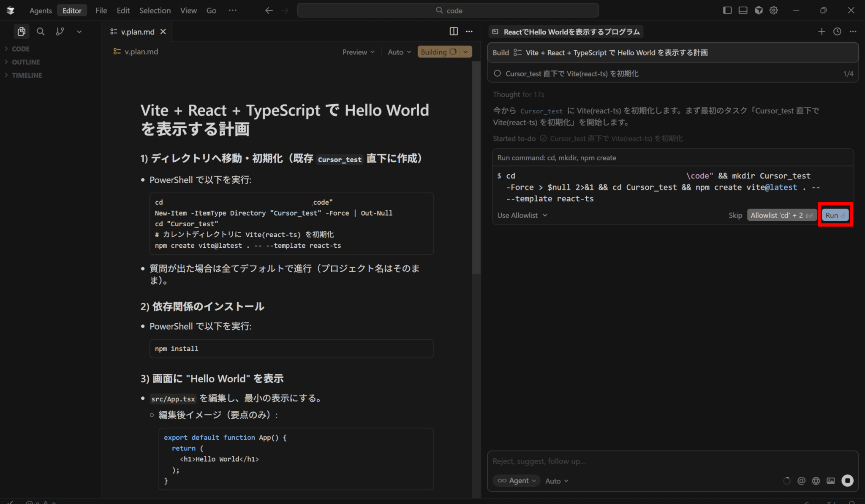Open the Use Allowlist dropdown
865x504 pixels.
pos(522,215)
